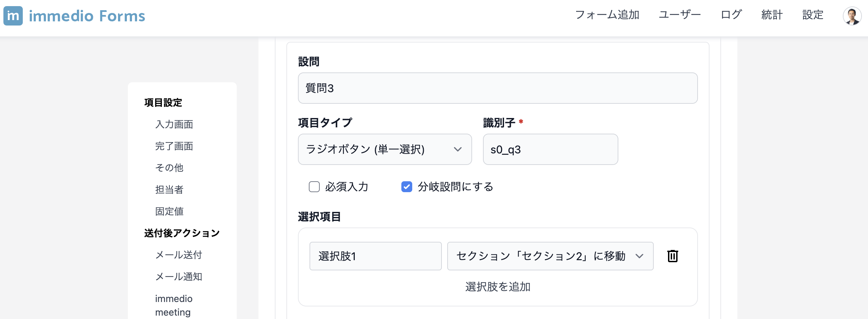The width and height of the screenshot is (868, 319).
Task: Enable the 必須入力 checkbox
Action: [x=314, y=187]
